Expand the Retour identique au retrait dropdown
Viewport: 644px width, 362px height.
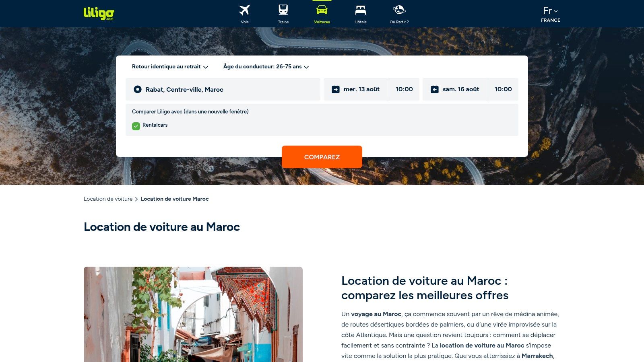(x=170, y=67)
